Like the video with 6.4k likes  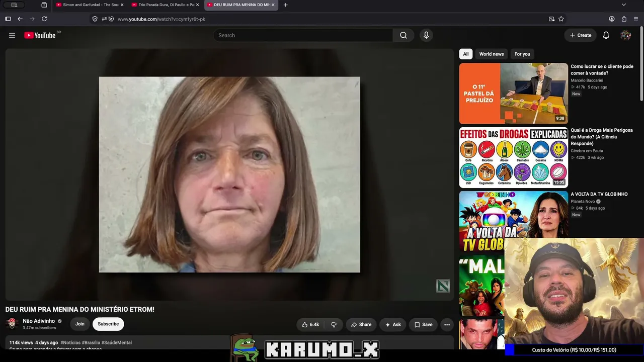tap(310, 325)
